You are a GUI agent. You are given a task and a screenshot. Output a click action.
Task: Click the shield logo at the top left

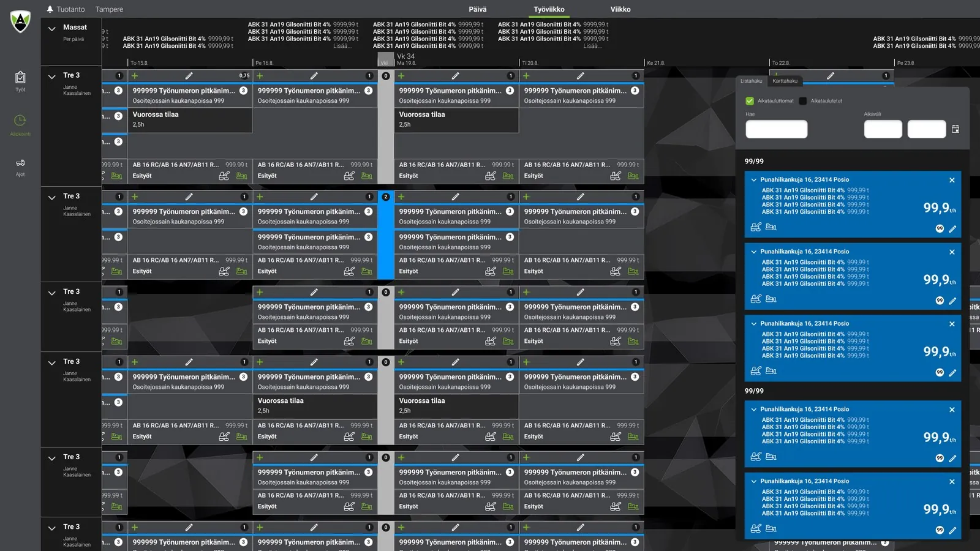[20, 21]
